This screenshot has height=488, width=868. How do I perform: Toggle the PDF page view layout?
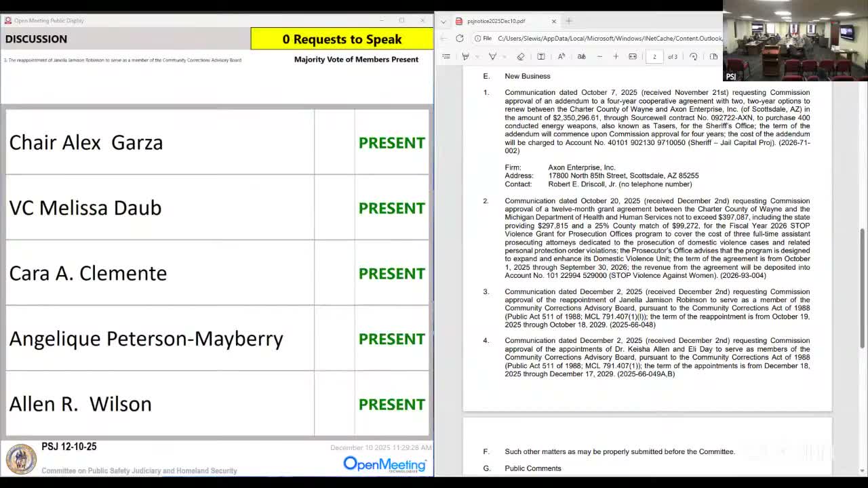tap(713, 56)
